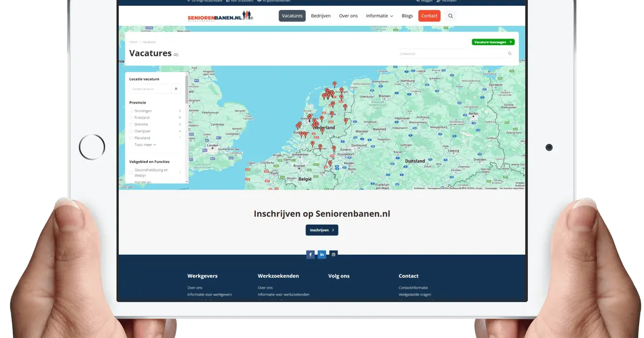Click the Werkgevers footer heading

[x=202, y=276]
